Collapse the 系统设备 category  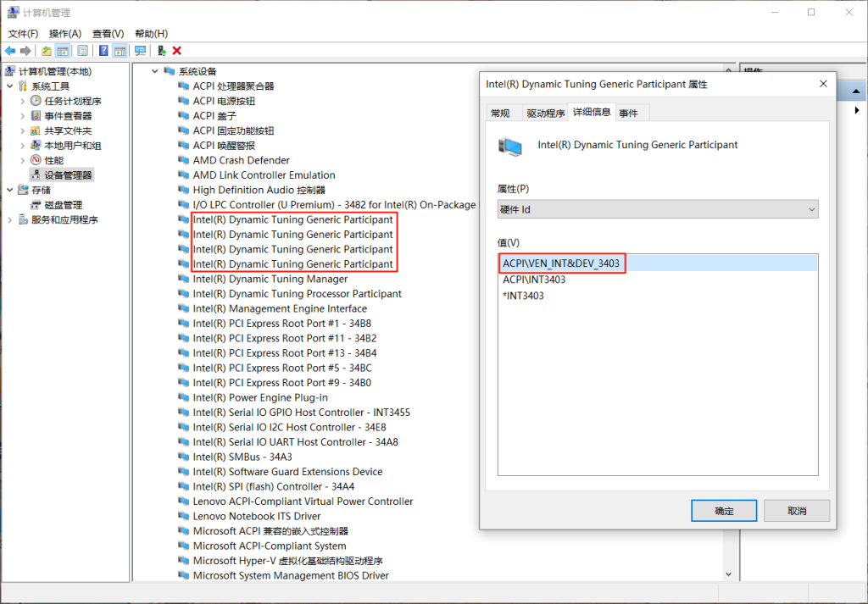(x=155, y=71)
